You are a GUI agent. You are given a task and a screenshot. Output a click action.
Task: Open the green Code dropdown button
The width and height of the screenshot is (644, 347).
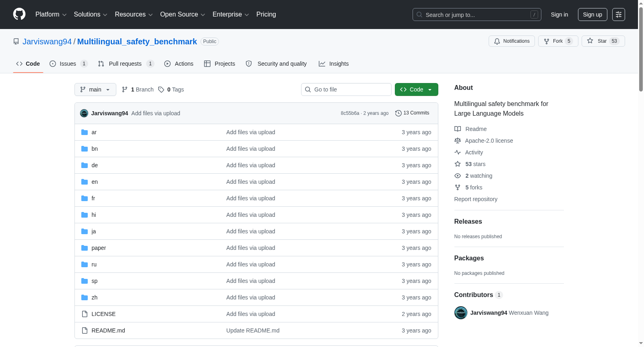click(417, 89)
